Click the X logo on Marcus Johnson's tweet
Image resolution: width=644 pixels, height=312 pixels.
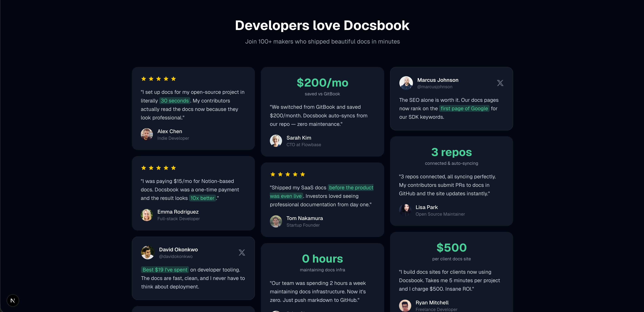[x=500, y=83]
